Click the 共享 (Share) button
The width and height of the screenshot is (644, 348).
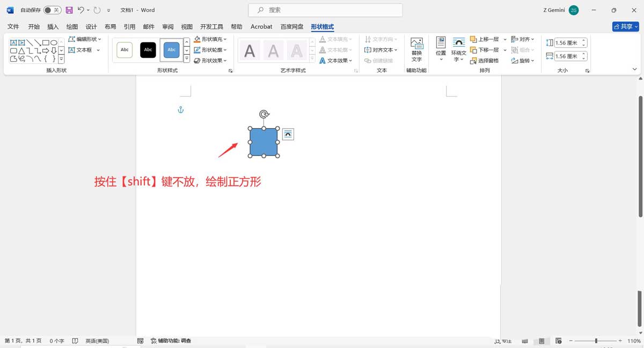coord(625,26)
